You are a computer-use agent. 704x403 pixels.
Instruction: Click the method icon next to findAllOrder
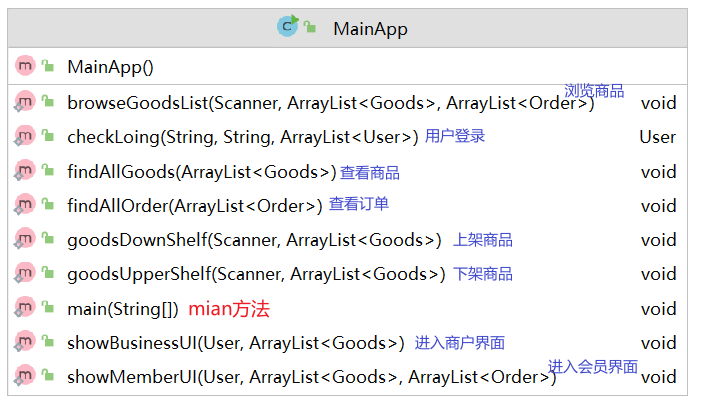click(25, 205)
